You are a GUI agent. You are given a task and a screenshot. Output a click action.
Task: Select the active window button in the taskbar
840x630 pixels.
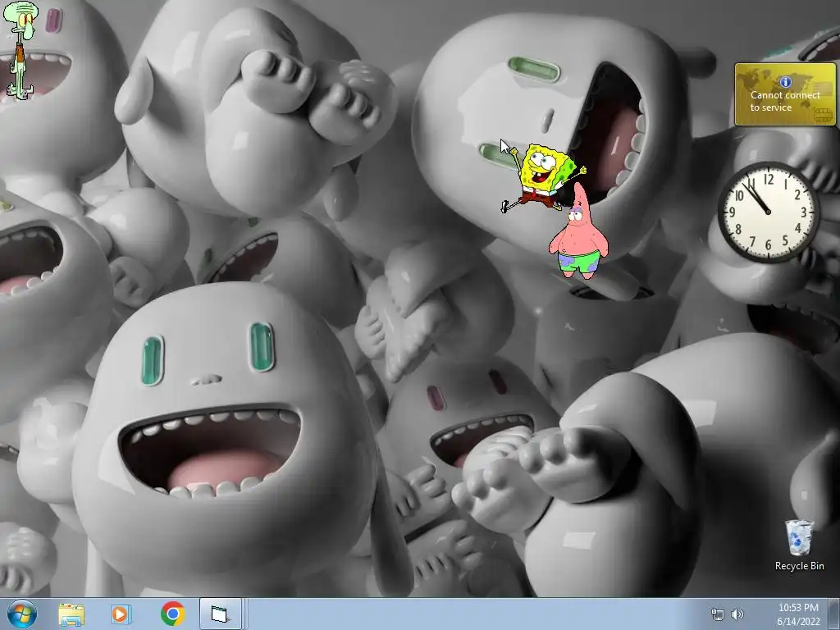(x=220, y=614)
